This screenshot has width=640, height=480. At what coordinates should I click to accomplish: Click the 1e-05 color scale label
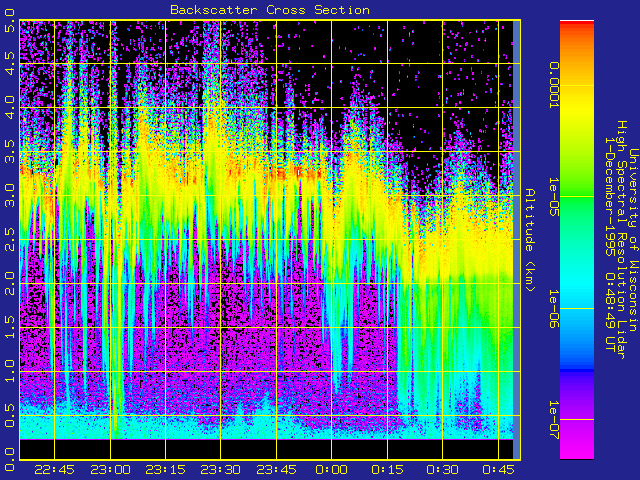click(553, 196)
